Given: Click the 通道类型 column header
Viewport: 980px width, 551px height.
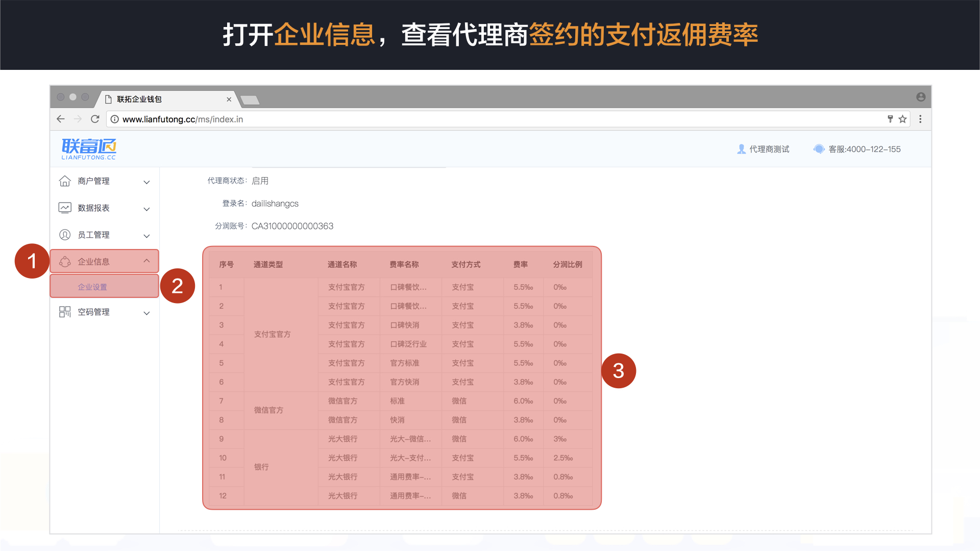Looking at the screenshot, I should click(268, 264).
